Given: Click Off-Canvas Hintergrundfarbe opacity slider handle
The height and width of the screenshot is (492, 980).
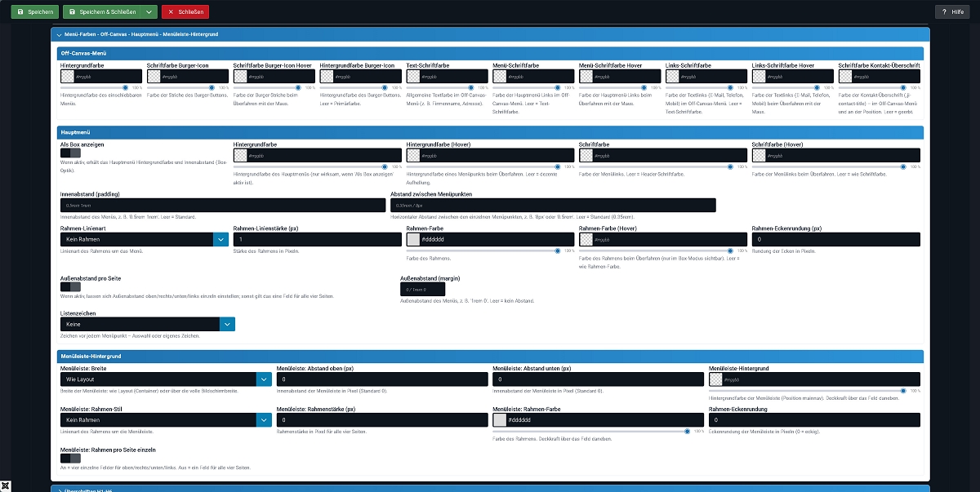Looking at the screenshot, I should click(x=125, y=86).
